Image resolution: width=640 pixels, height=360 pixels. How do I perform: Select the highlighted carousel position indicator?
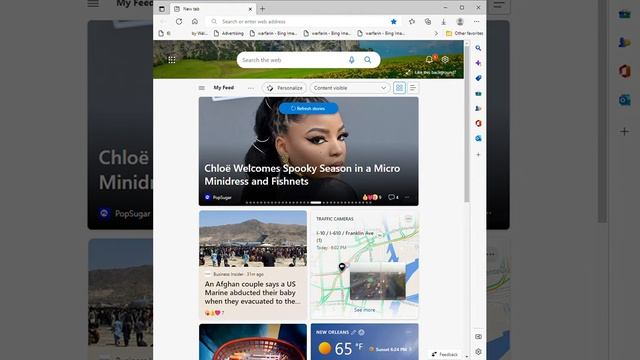316,202
